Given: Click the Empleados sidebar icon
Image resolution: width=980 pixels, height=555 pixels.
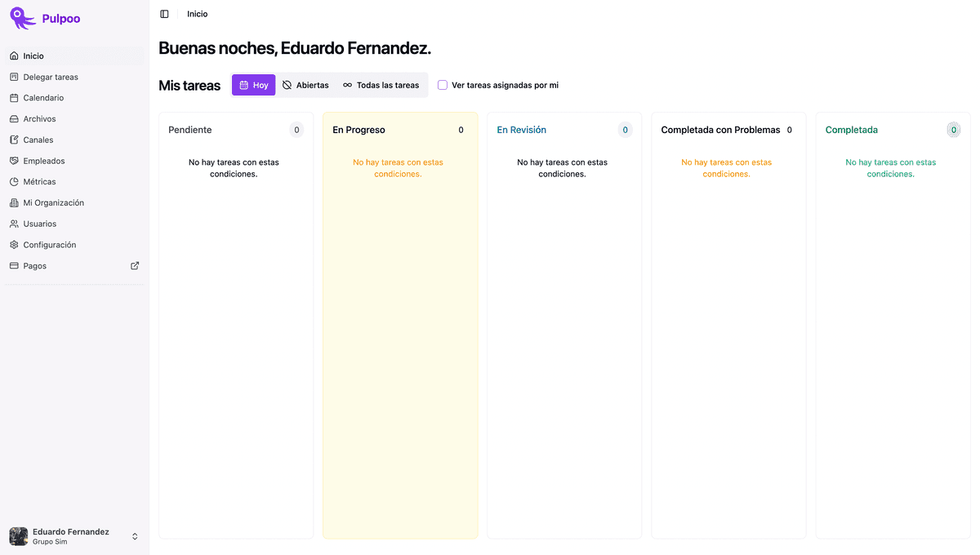Looking at the screenshot, I should point(14,160).
